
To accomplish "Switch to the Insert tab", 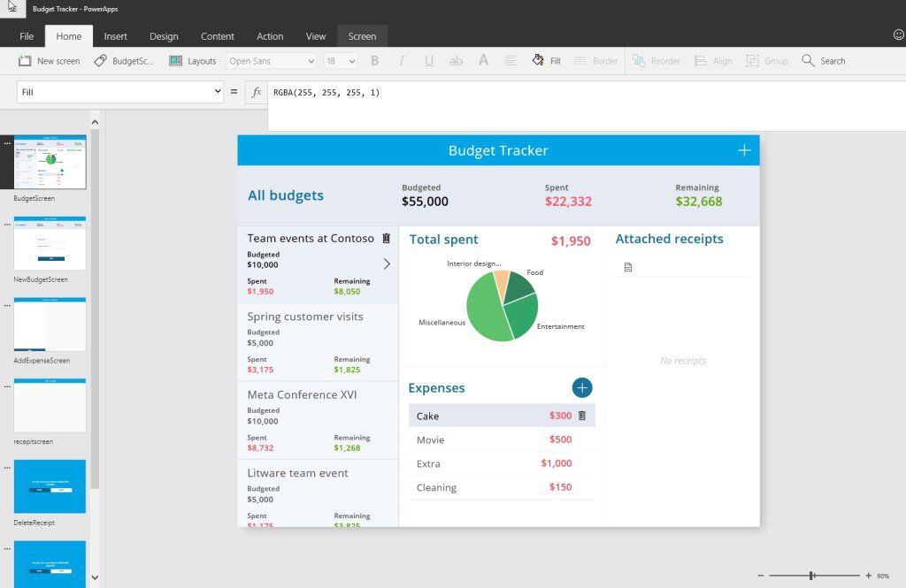I will click(116, 36).
